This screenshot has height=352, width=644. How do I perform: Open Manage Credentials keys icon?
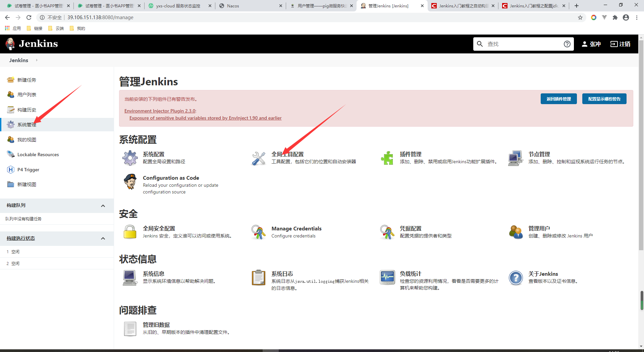point(259,232)
